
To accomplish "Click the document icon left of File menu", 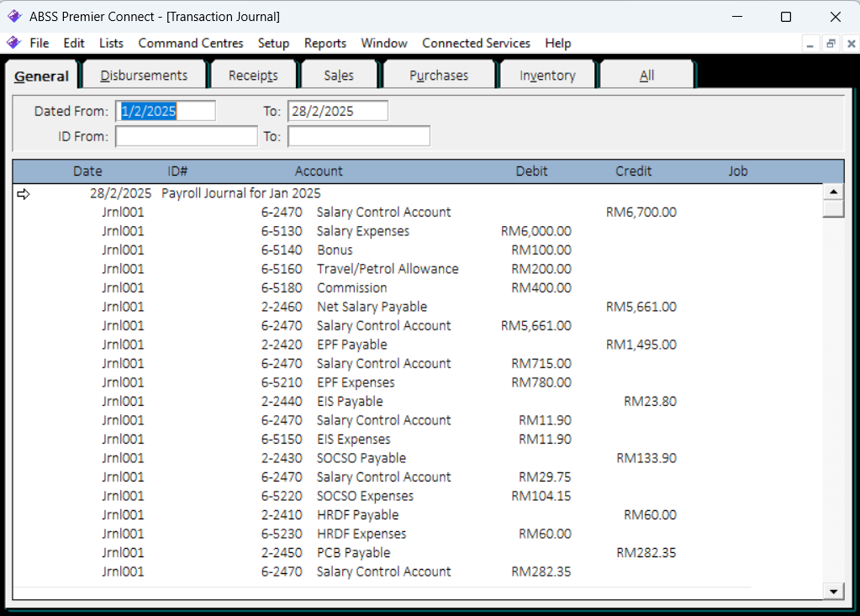I will pyautogui.click(x=13, y=43).
